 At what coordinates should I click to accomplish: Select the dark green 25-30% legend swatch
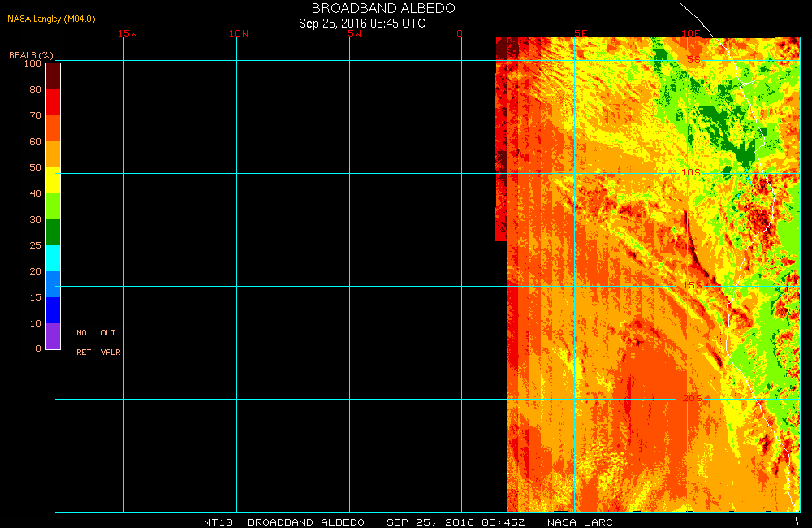pos(53,232)
